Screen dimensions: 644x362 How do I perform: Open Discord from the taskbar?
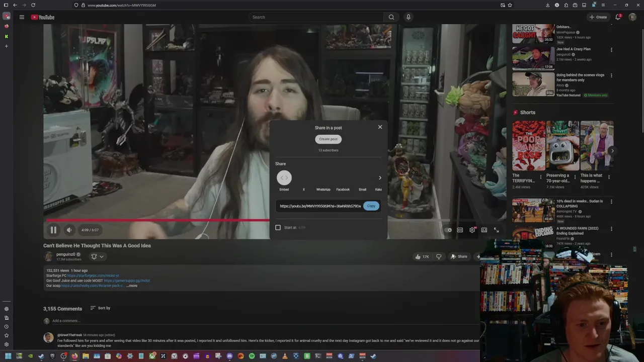(229, 356)
